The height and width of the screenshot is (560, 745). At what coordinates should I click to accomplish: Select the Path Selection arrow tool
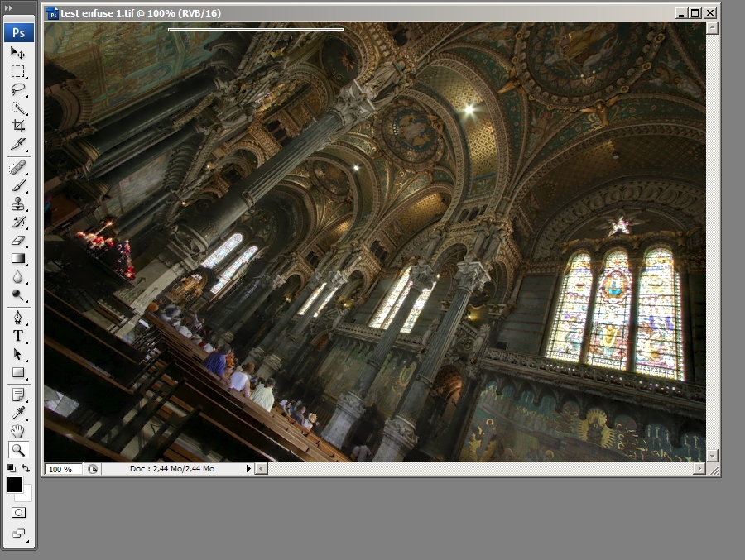pos(18,354)
